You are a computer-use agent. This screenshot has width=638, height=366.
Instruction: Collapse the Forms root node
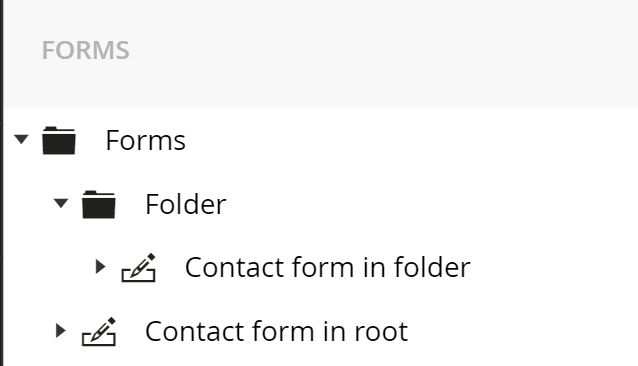click(21, 139)
